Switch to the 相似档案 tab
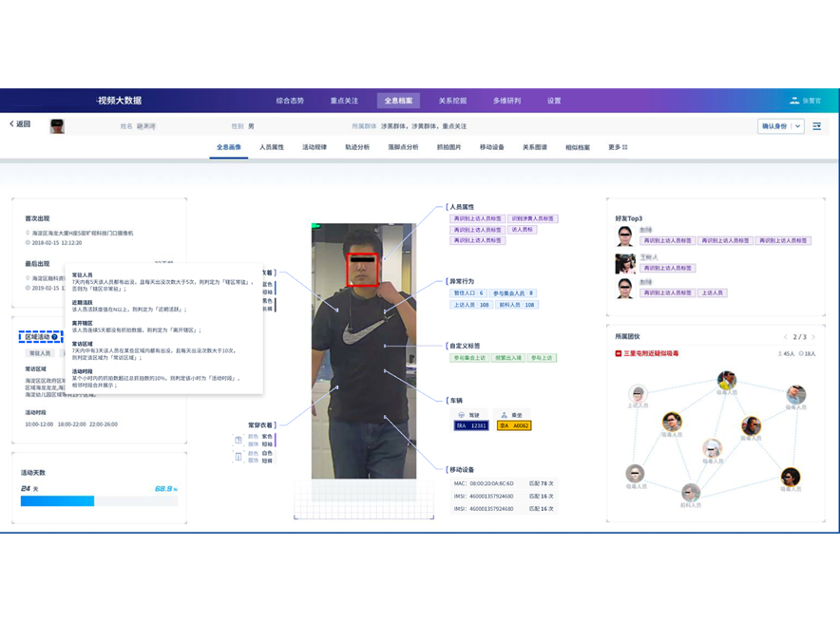840x621 pixels. [x=578, y=147]
